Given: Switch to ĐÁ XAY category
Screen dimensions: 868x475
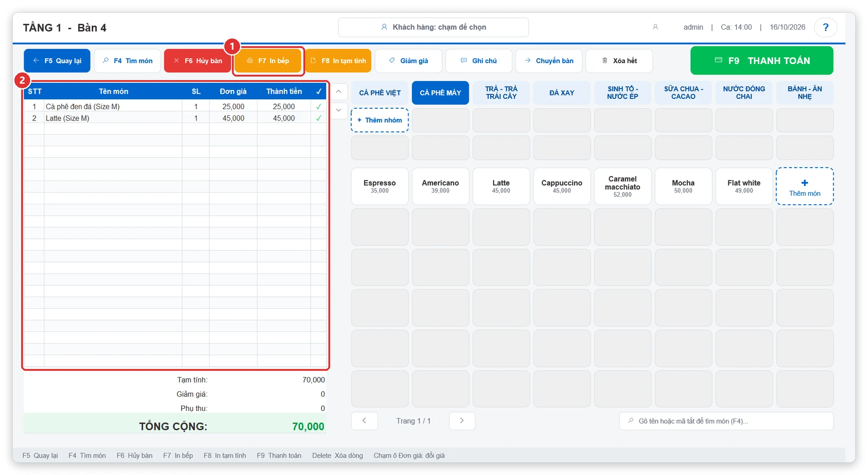Looking at the screenshot, I should (562, 93).
